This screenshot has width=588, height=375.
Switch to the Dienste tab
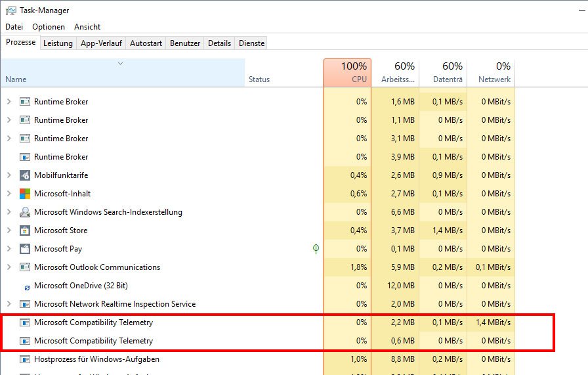coord(251,43)
